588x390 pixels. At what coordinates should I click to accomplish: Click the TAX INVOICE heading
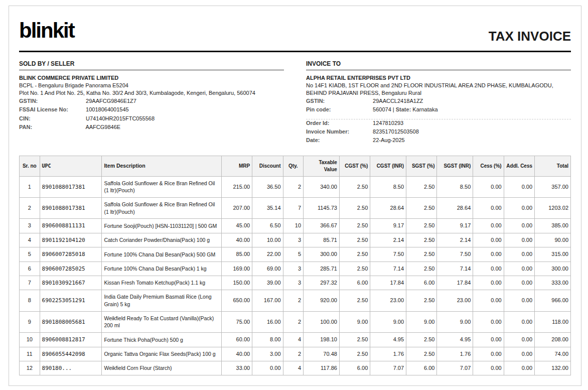click(529, 37)
